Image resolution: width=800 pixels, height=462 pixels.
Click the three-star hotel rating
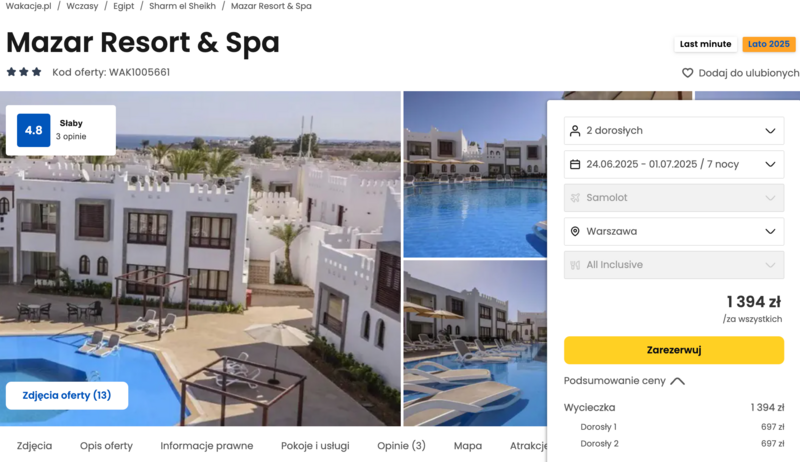pyautogui.click(x=24, y=72)
